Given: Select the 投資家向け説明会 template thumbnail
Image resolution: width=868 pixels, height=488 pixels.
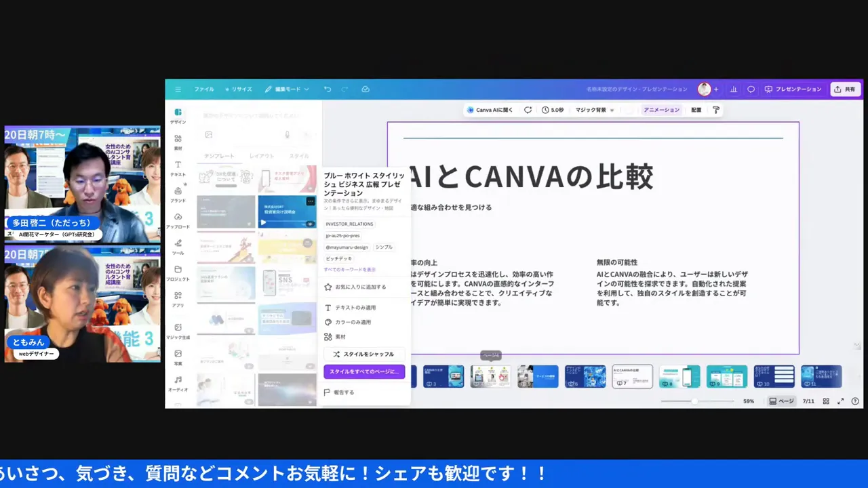Looking at the screenshot, I should 286,211.
